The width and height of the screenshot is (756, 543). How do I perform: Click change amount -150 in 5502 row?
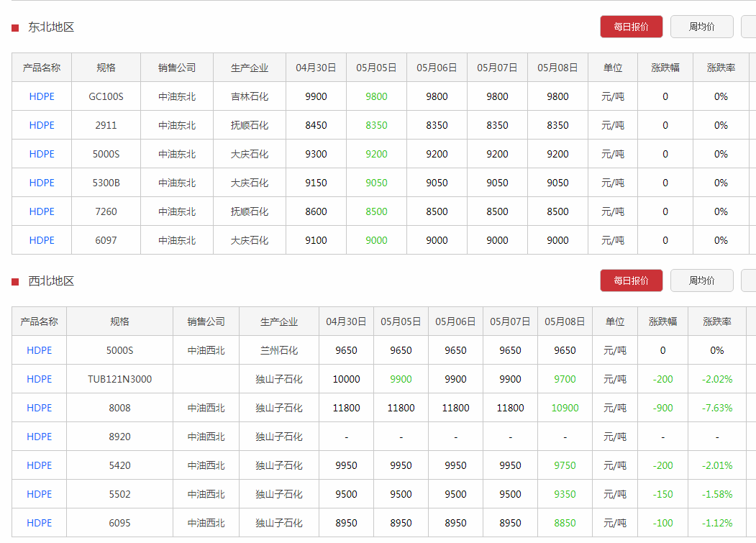tap(663, 494)
